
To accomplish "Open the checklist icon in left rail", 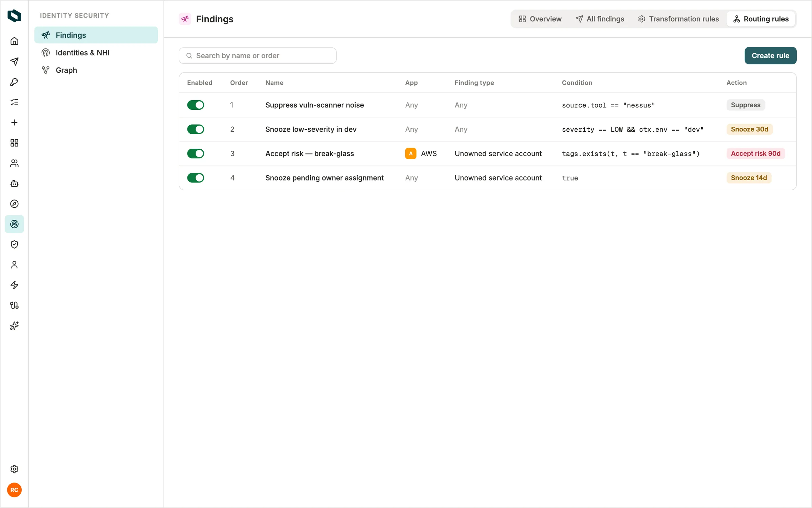I will [14, 102].
